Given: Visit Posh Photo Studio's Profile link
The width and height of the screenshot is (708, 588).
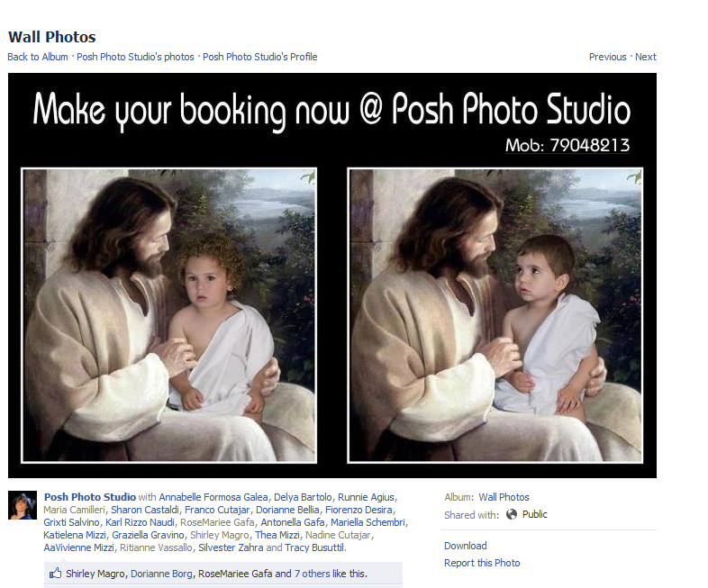Looking at the screenshot, I should (x=259, y=57).
